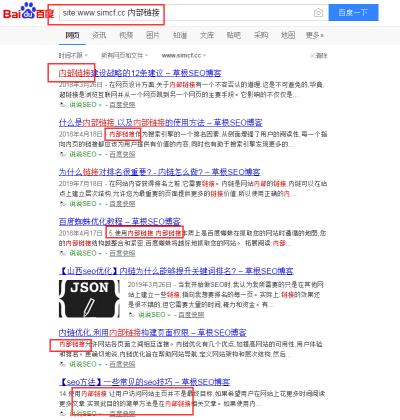Click the JSON thumbnail image

click(x=89, y=298)
